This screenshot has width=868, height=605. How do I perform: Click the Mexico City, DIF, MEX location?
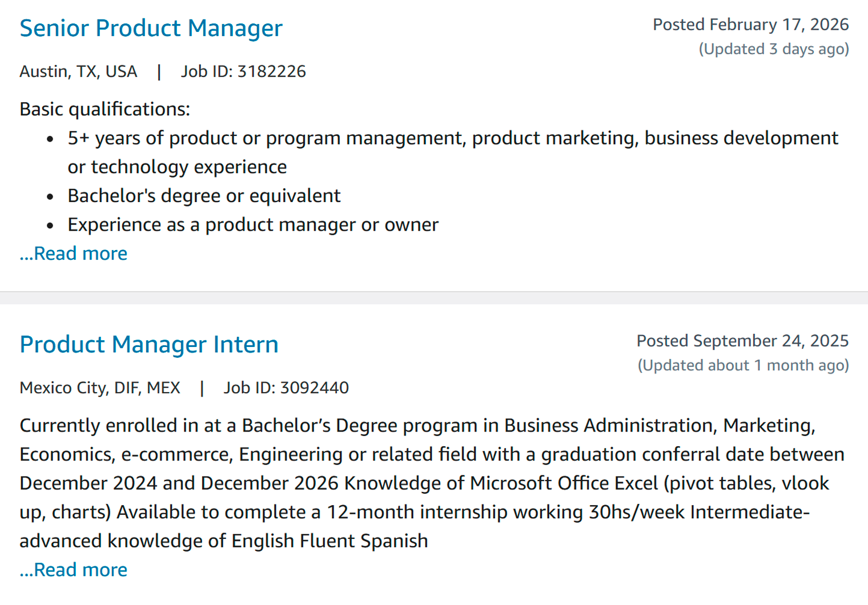click(100, 388)
